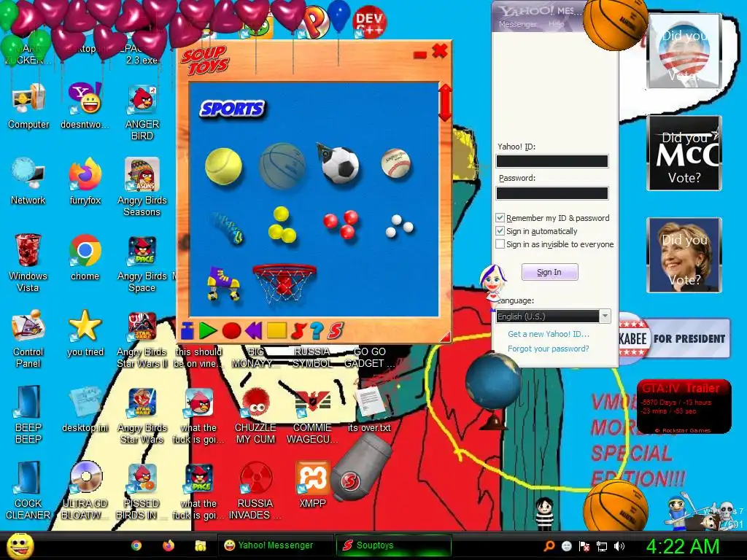
Task: Launch Firefox from the taskbar quick launch
Action: click(x=169, y=545)
